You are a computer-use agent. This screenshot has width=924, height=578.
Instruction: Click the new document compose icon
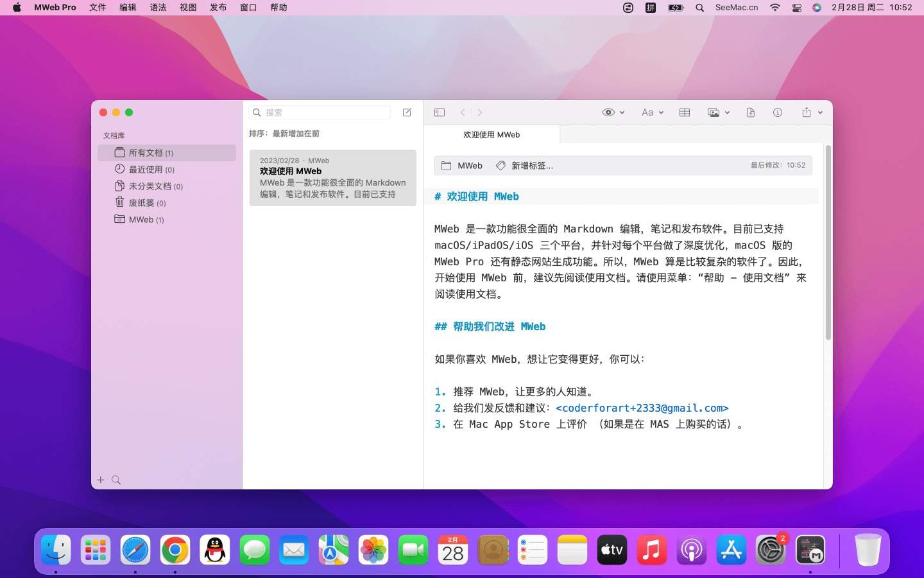[407, 112]
